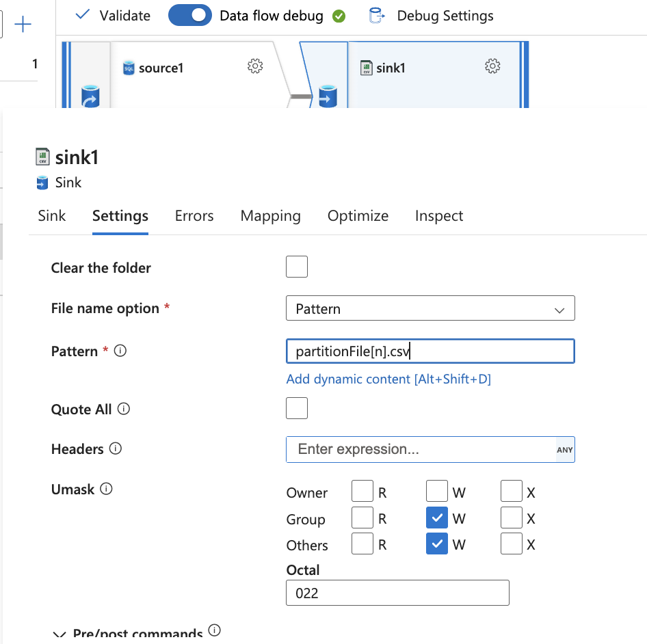
Task: Switch to the Mapping tab
Action: point(270,216)
